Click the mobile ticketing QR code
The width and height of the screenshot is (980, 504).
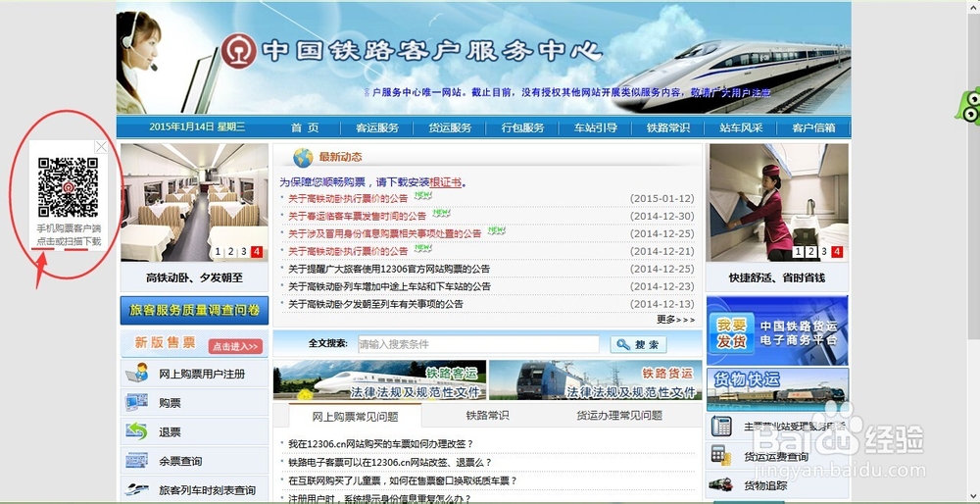tap(69, 187)
